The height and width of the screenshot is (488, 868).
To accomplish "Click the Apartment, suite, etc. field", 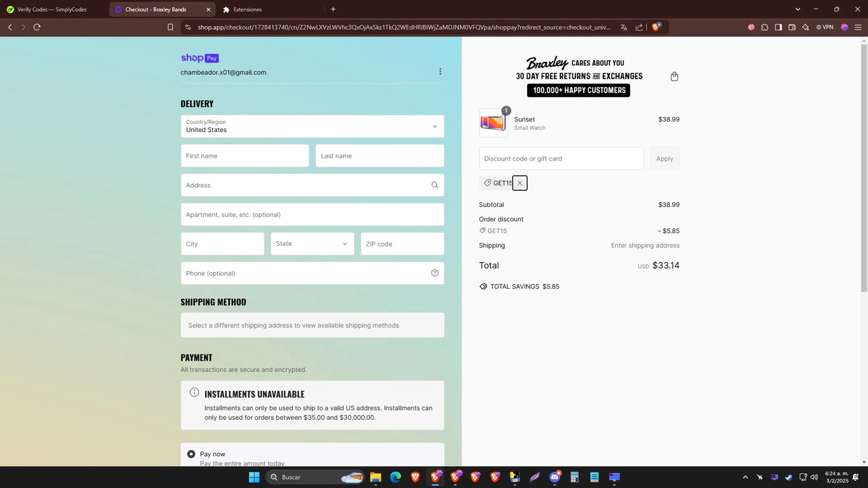I will pyautogui.click(x=312, y=215).
